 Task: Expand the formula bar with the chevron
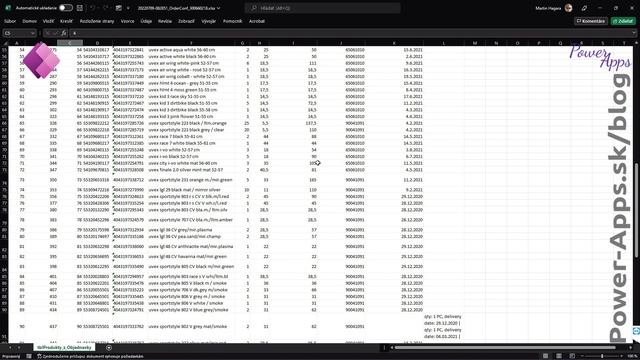[x=634, y=33]
